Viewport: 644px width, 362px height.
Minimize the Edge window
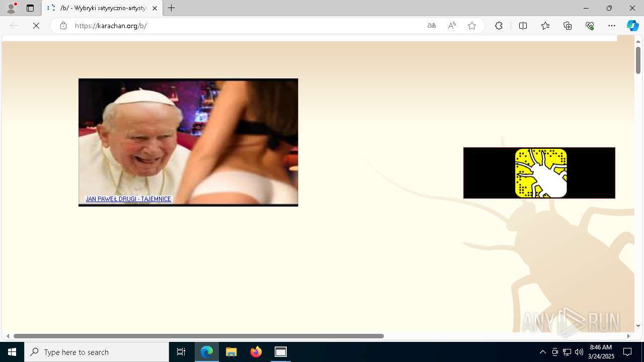click(x=586, y=8)
